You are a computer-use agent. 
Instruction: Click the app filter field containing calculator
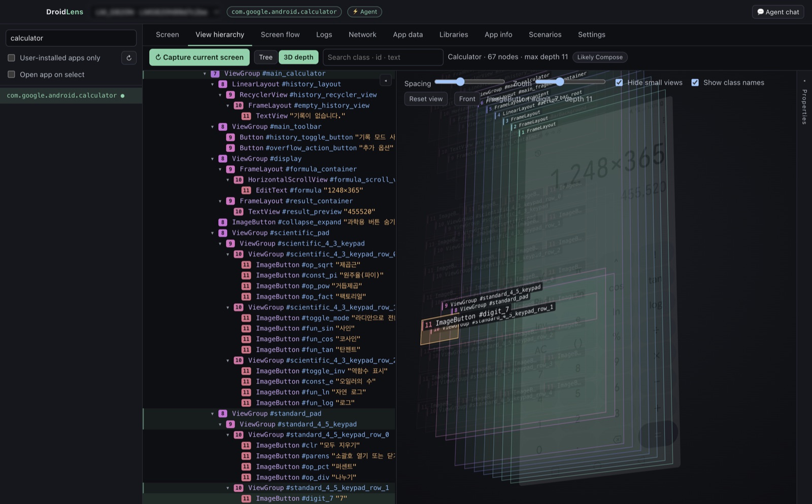(71, 38)
